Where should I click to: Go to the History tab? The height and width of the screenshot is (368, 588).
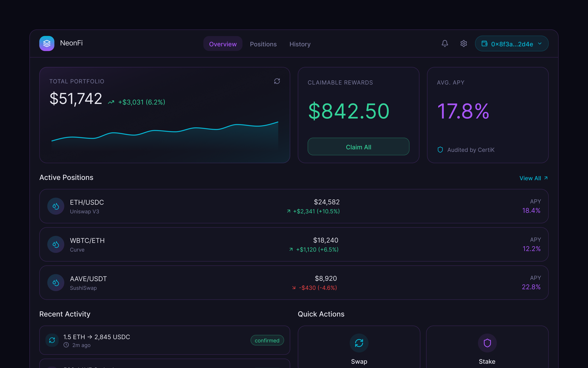click(300, 44)
